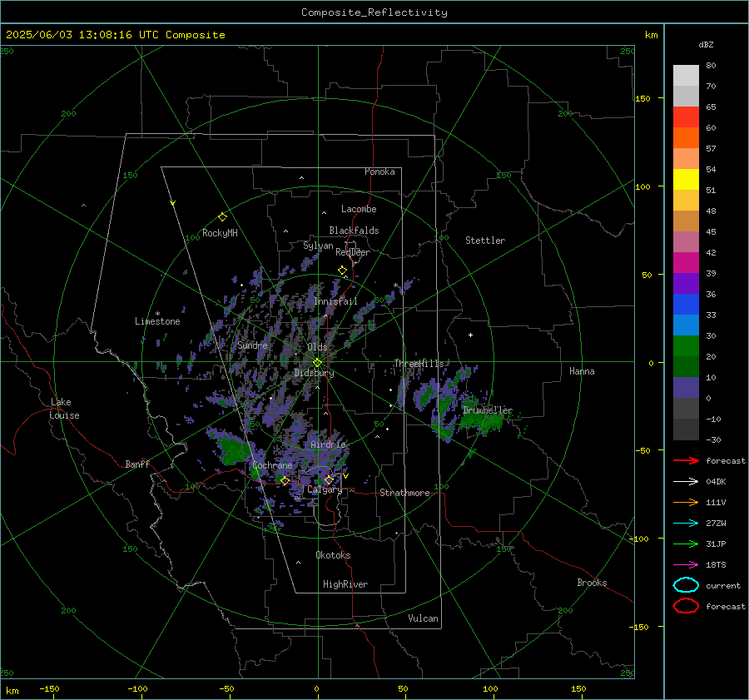
Task: Click the Sundre town label
Action: pyautogui.click(x=252, y=345)
